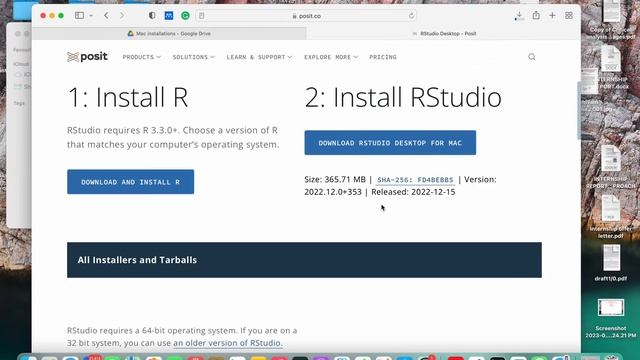Click the "2: Install RStudio" heading
This screenshot has width=640, height=360.
(403, 97)
